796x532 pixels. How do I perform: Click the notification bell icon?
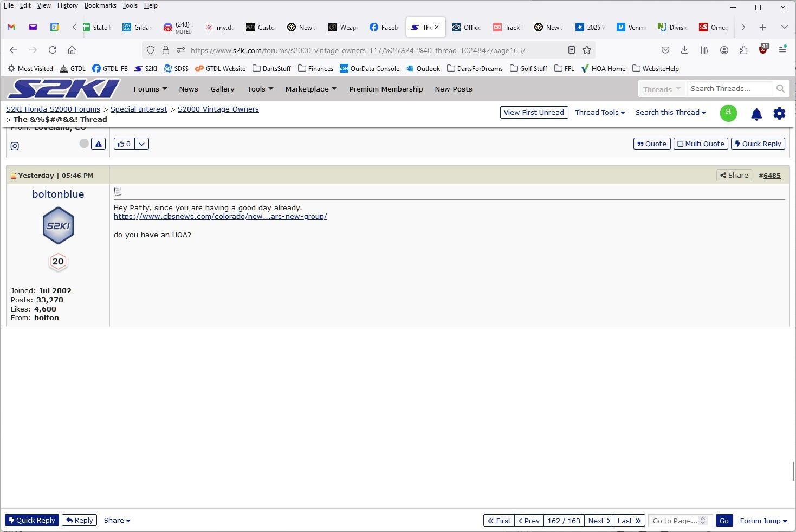click(x=756, y=114)
